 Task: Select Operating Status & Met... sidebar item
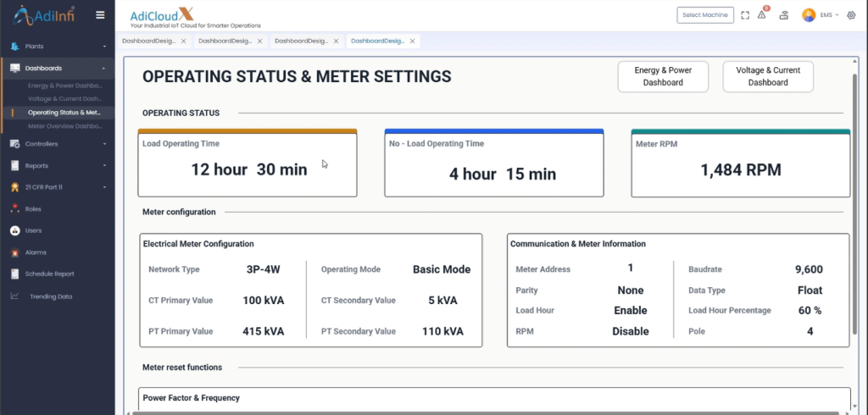[x=64, y=113]
